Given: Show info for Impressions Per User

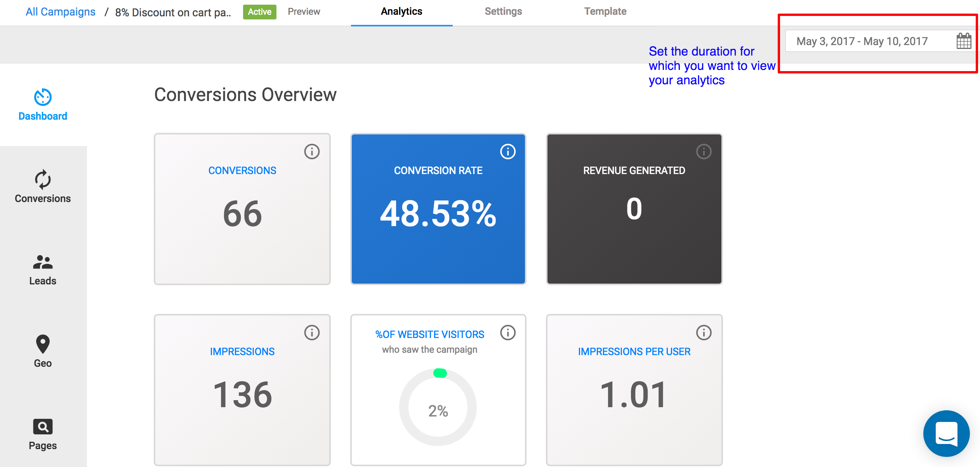Looking at the screenshot, I should point(704,333).
